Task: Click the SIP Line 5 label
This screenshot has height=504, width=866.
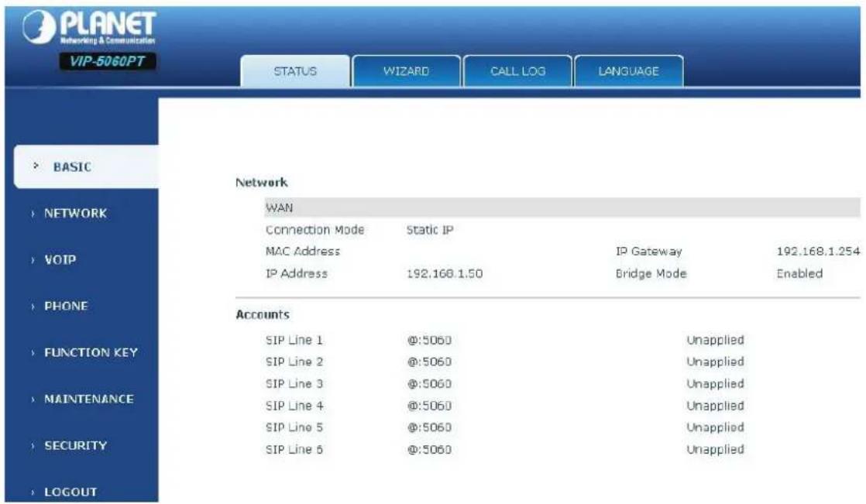Action: click(294, 427)
